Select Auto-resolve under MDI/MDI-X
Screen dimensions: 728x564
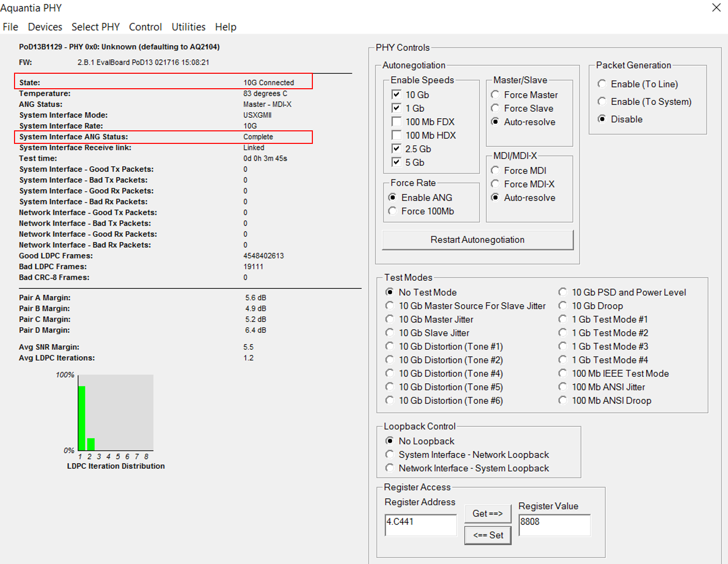point(495,198)
